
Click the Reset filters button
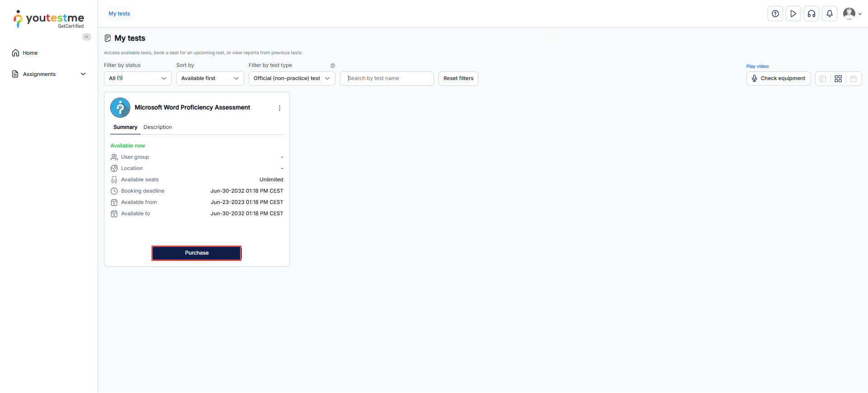coord(458,78)
